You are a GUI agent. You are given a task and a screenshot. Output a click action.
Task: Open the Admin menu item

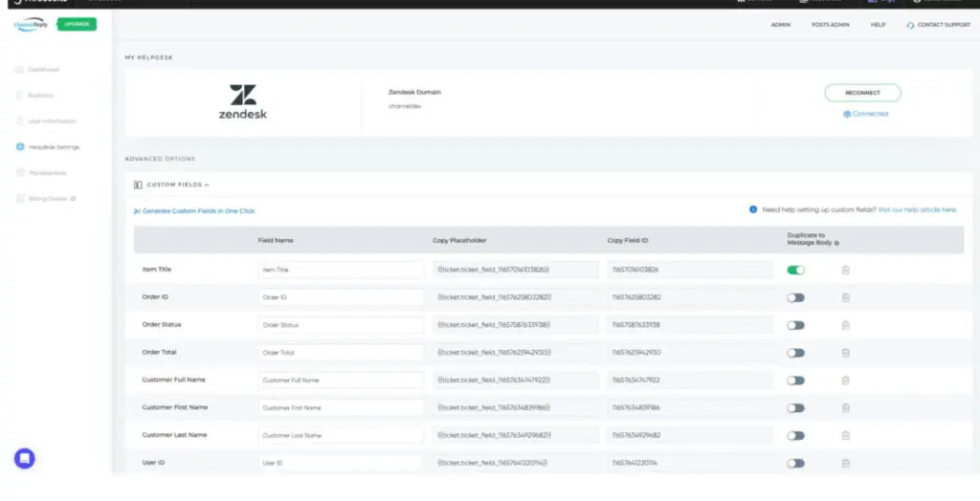(x=780, y=25)
